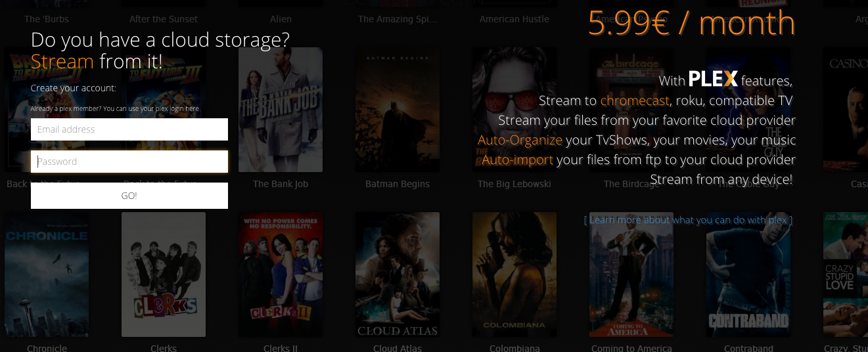Click the Email address input field
Viewport: 868px width, 352px height.
pyautogui.click(x=129, y=129)
